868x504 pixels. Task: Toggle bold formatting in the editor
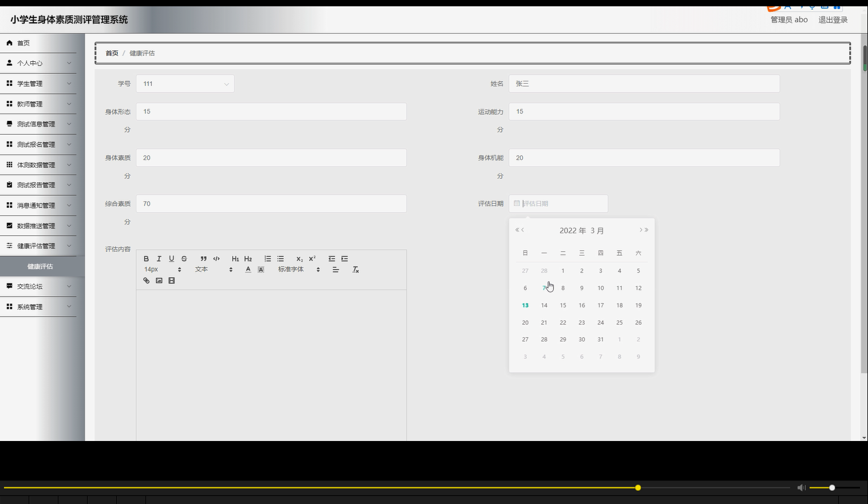(146, 259)
